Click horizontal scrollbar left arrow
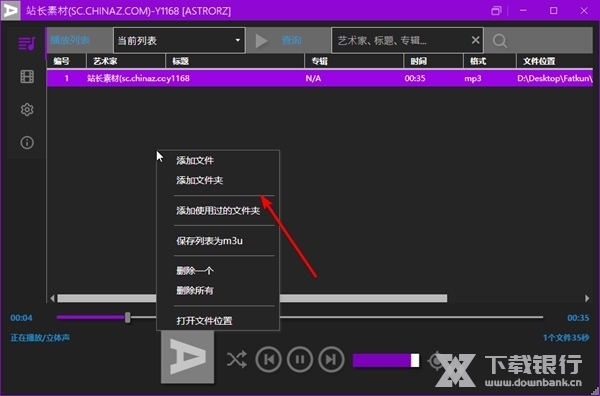Image resolution: width=600 pixels, height=396 pixels. 52,298
